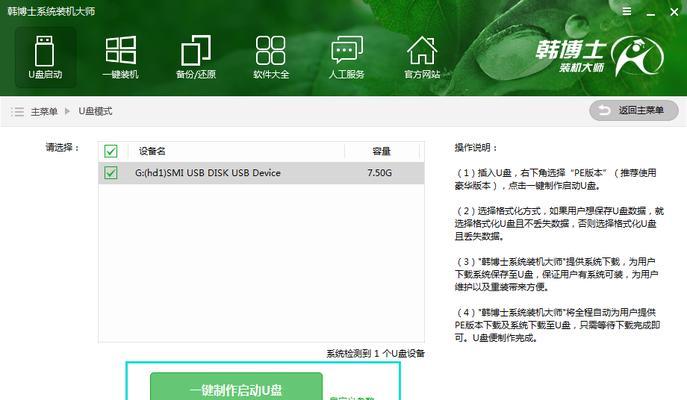Open the 备份/还原 section
Viewport: 687px width, 400px height.
196,57
